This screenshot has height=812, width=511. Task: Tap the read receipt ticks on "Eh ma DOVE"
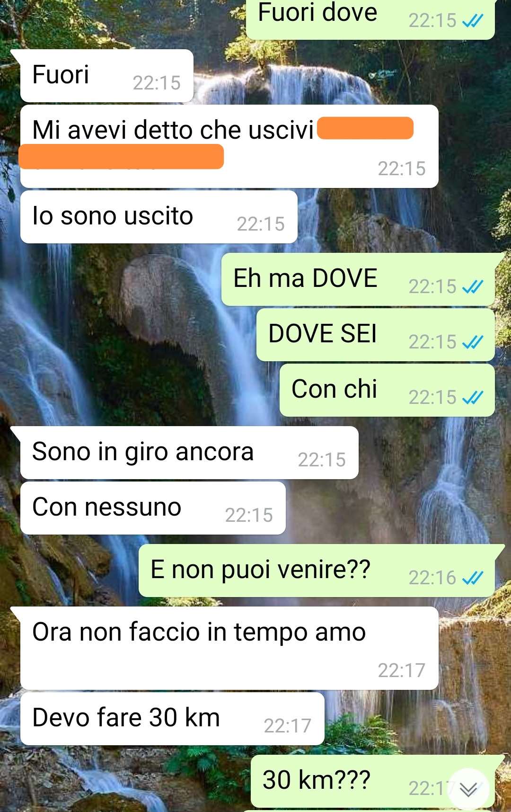click(473, 286)
